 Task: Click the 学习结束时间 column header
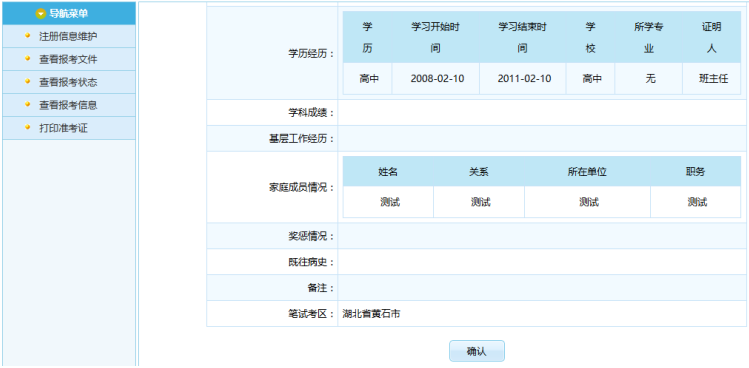pyautogui.click(x=523, y=37)
